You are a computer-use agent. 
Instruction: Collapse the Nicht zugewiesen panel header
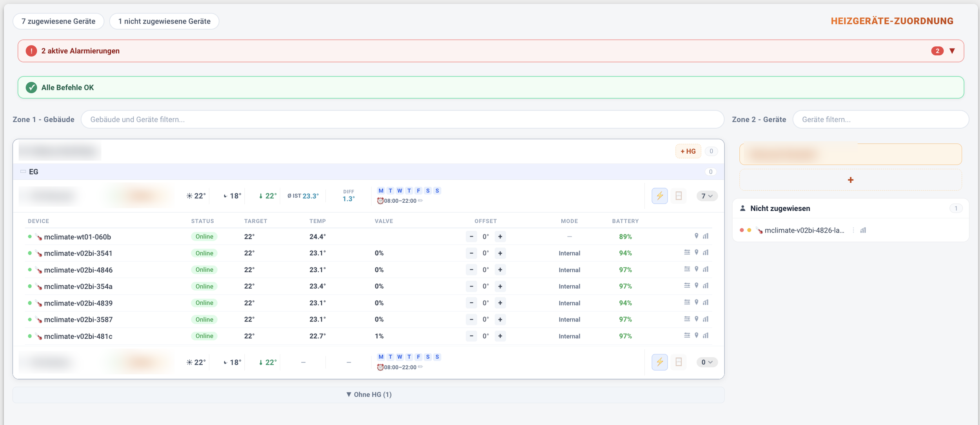(x=851, y=208)
